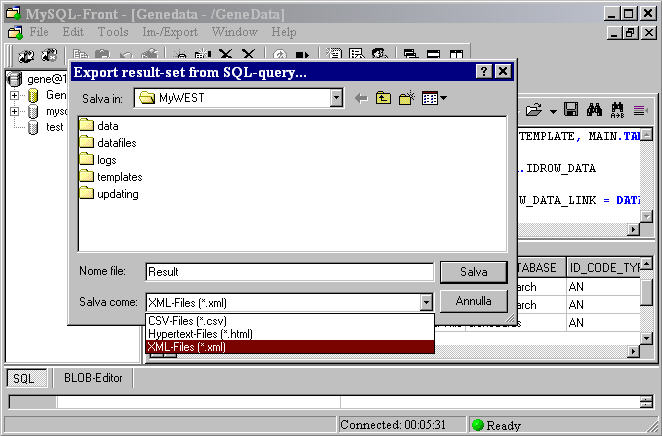Click the find binoculars icon
The width and height of the screenshot is (662, 436).
coord(594,110)
